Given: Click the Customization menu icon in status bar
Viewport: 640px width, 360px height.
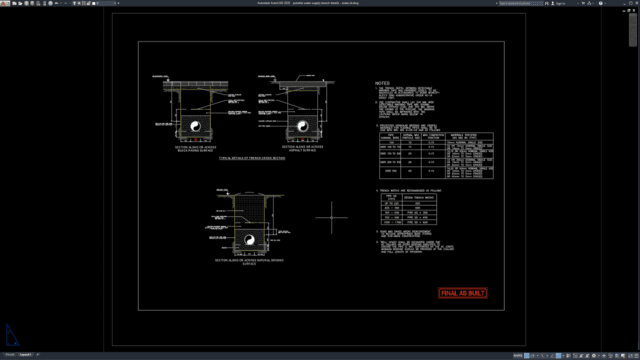Looking at the screenshot, I should click(x=636, y=356).
